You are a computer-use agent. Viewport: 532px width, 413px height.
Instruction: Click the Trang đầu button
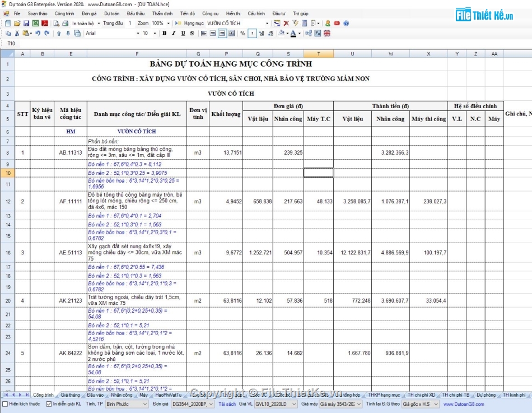point(113,24)
